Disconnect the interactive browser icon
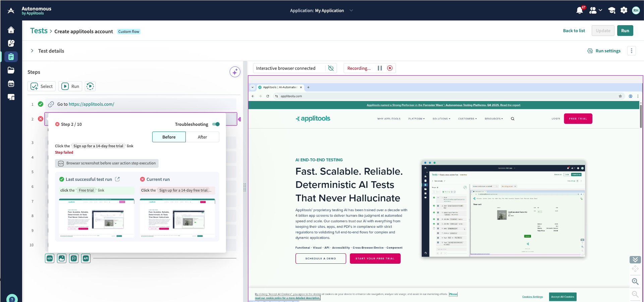644x302 pixels. pyautogui.click(x=331, y=68)
